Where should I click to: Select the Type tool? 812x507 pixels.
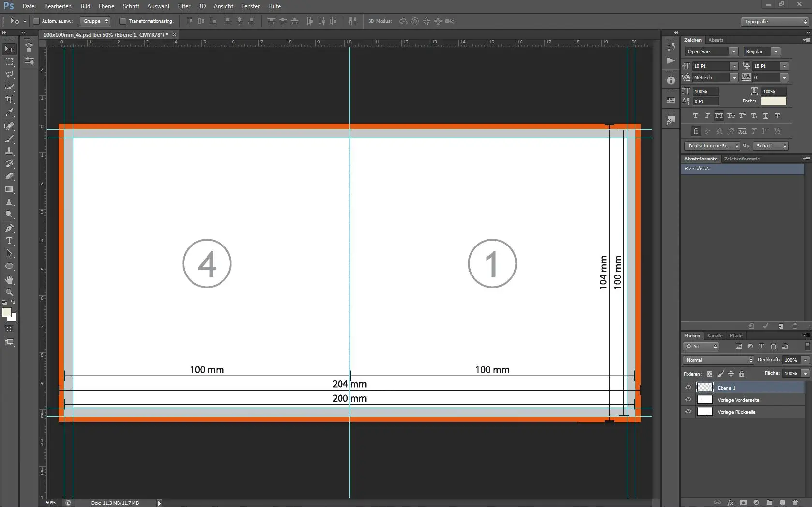point(9,241)
